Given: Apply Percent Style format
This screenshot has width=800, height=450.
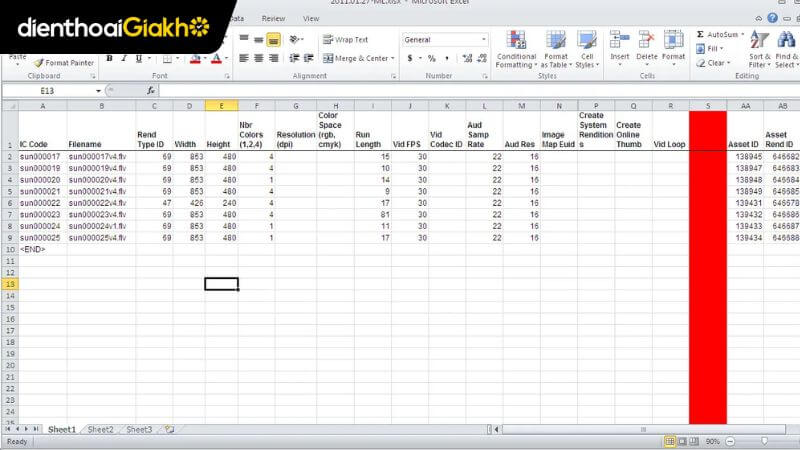Looking at the screenshot, I should click(432, 59).
